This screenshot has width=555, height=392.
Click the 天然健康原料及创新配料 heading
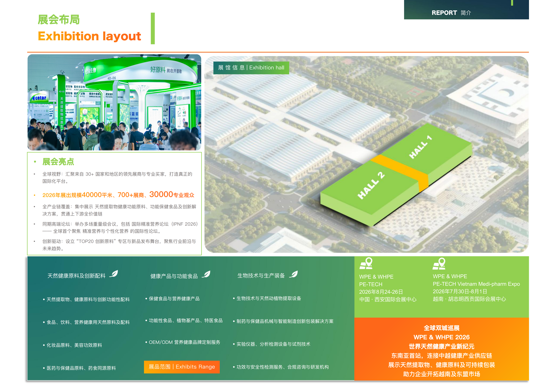[x=76, y=276]
